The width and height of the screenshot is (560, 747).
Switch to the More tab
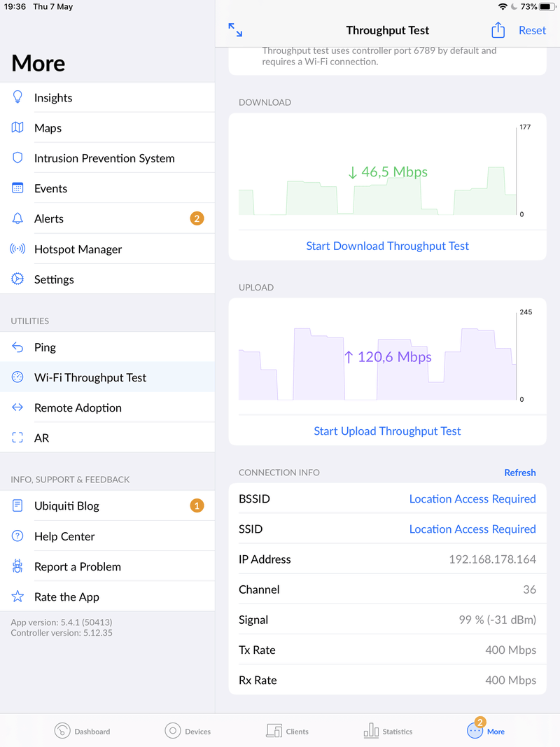click(486, 729)
